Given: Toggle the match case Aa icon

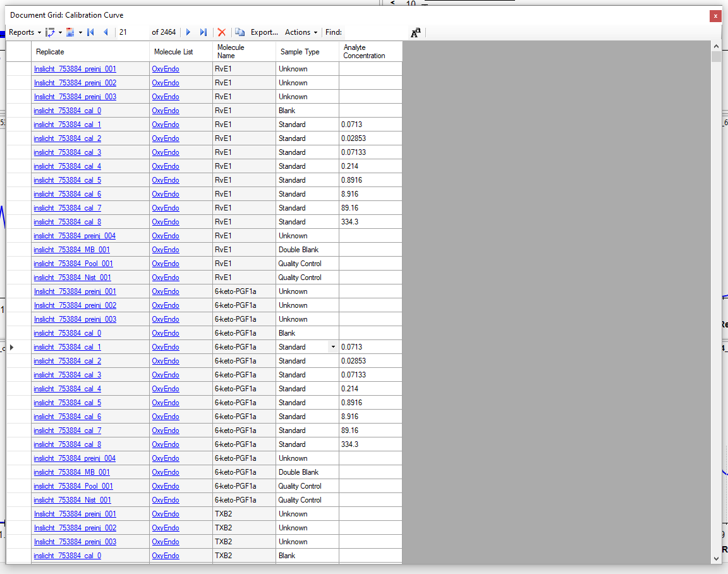Looking at the screenshot, I should pos(416,33).
